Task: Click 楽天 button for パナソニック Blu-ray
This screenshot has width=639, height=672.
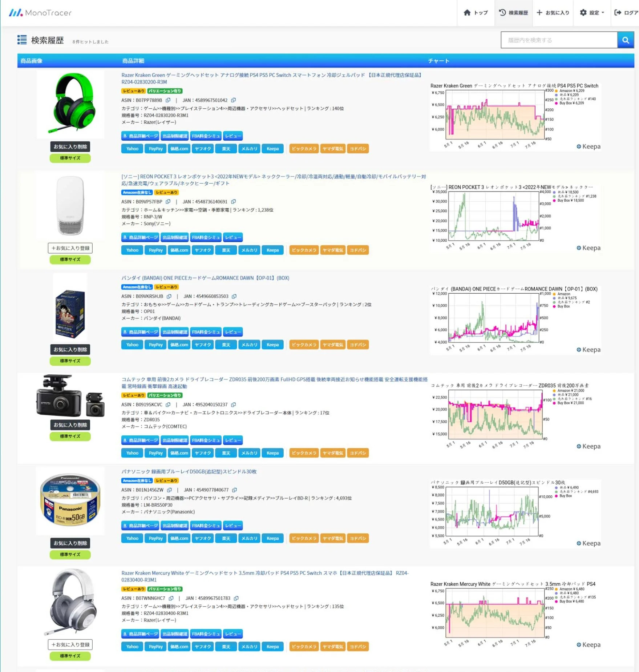Action: pyautogui.click(x=226, y=538)
